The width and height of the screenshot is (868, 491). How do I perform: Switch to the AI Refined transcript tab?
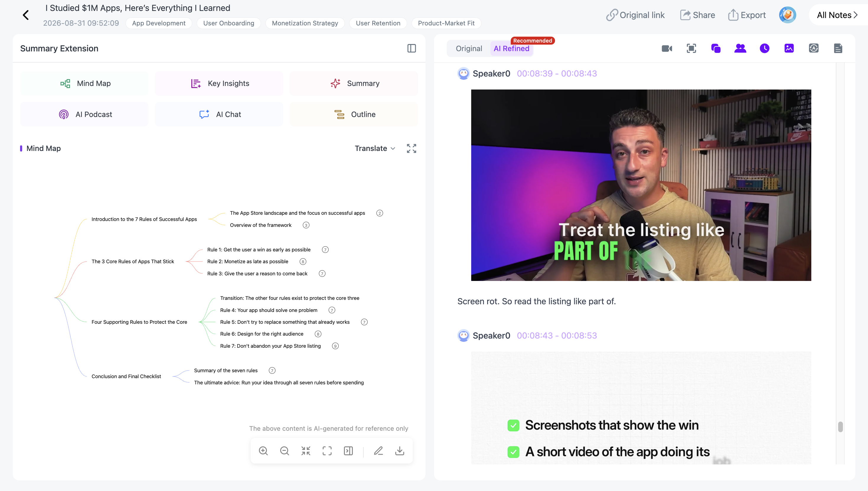(x=511, y=48)
